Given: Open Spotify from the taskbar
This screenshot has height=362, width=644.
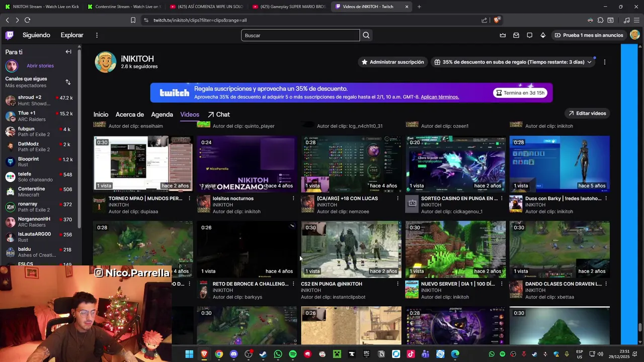Looking at the screenshot, I should click(293, 354).
